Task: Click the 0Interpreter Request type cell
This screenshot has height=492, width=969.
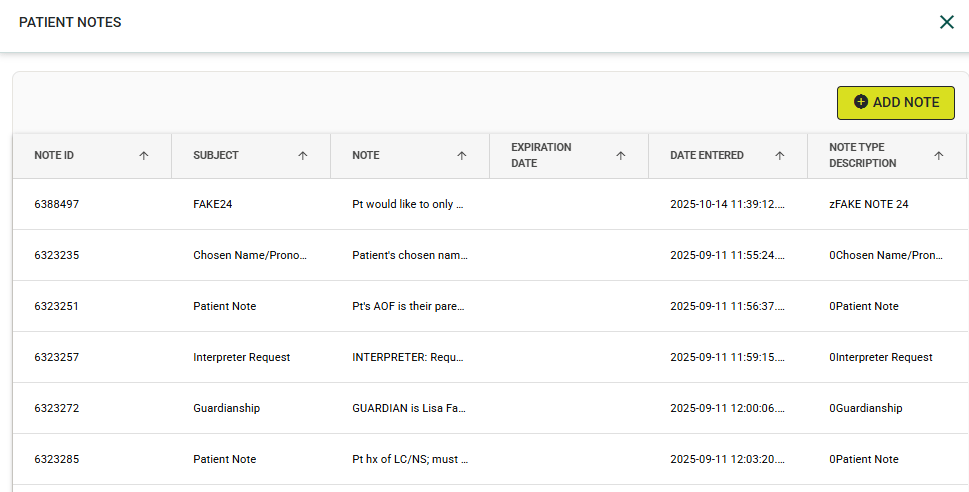Action: [880, 357]
